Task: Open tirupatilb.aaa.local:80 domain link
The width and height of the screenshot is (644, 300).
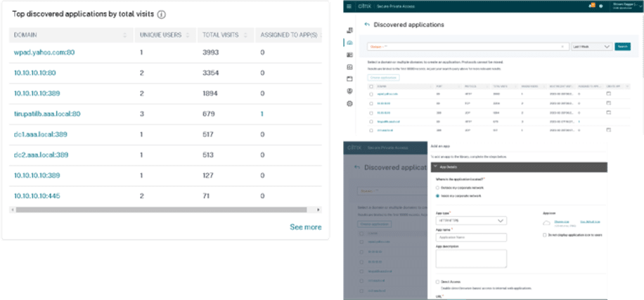Action: pyautogui.click(x=47, y=114)
